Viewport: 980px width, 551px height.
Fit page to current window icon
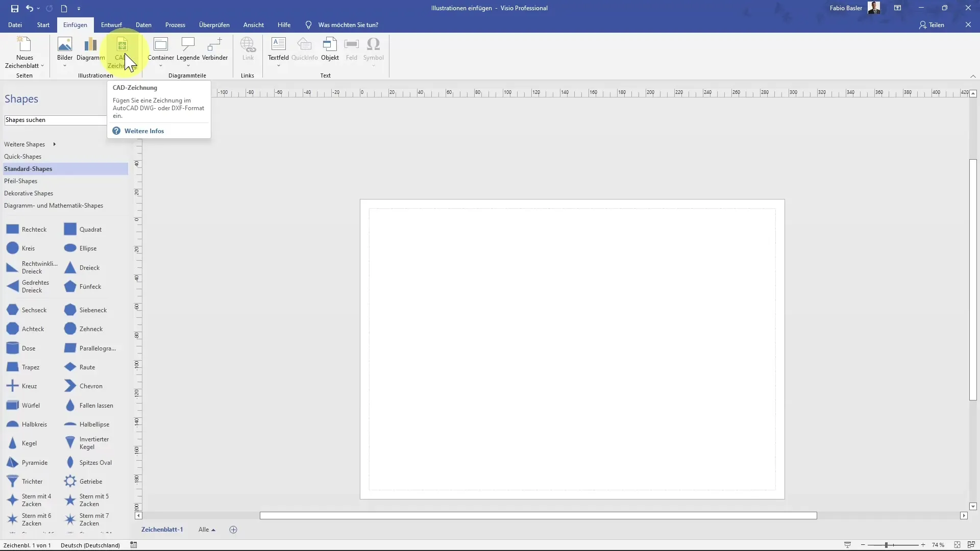[x=958, y=545]
